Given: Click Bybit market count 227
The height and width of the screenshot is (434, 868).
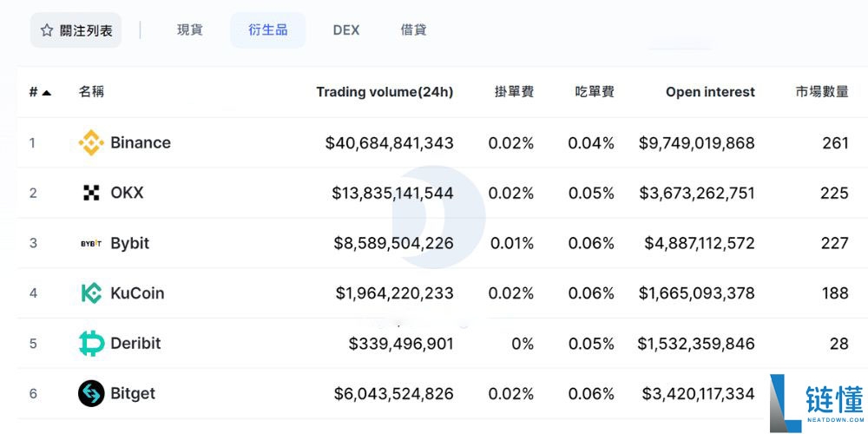Looking at the screenshot, I should point(835,243).
